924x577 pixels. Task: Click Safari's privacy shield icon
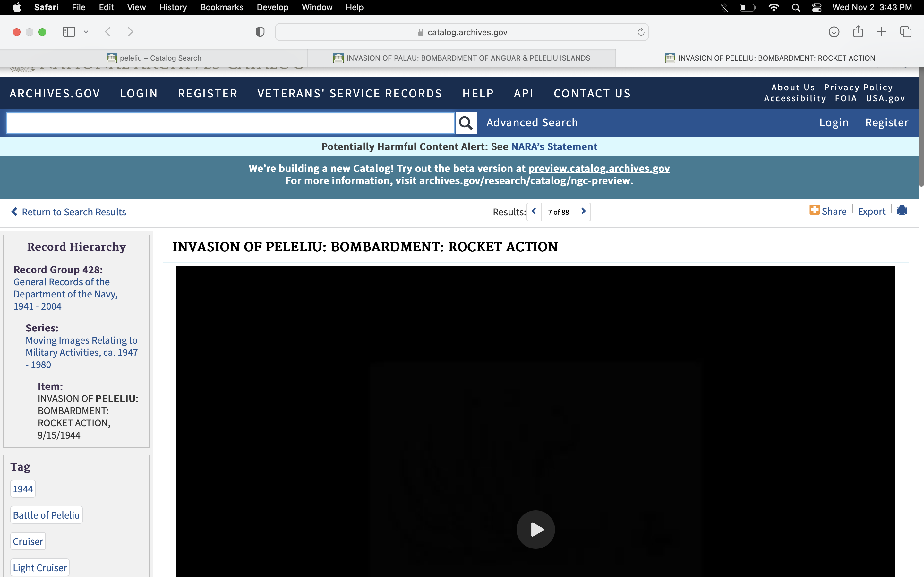(x=260, y=32)
